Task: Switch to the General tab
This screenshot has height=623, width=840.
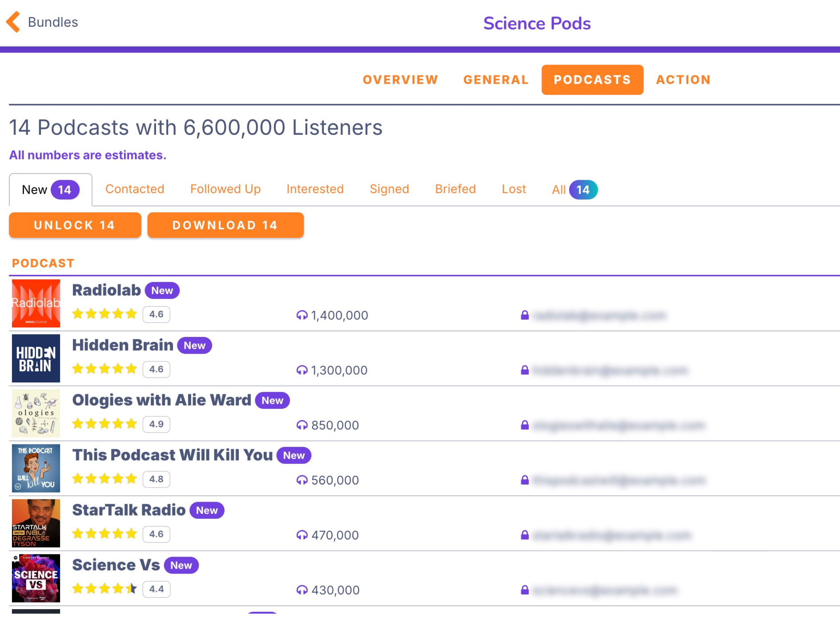Action: coord(496,80)
